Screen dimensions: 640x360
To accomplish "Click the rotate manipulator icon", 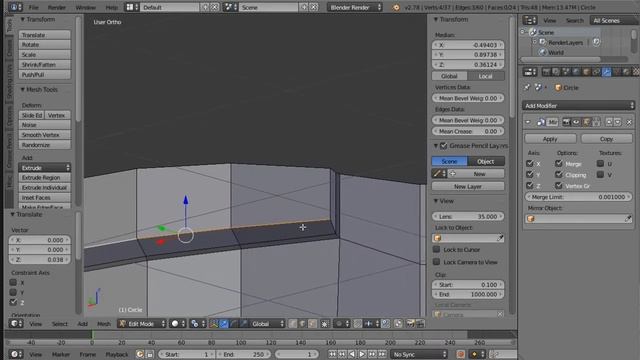I will click(234, 324).
